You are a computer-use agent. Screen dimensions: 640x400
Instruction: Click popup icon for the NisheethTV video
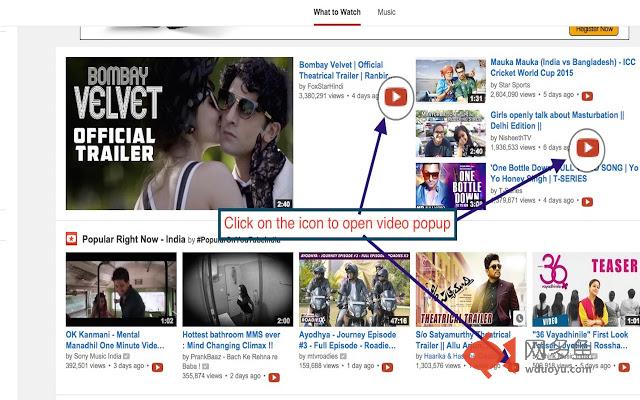pos(587,147)
